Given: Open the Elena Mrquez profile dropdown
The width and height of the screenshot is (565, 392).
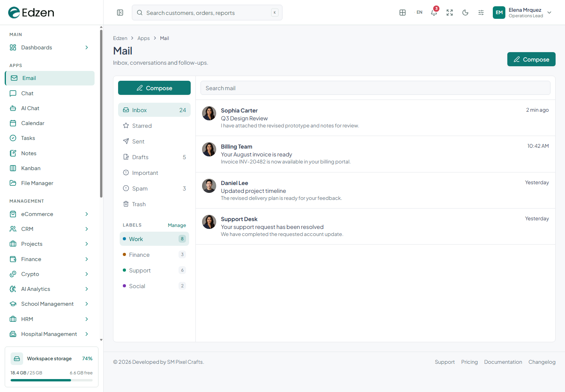Looking at the screenshot, I should 523,13.
